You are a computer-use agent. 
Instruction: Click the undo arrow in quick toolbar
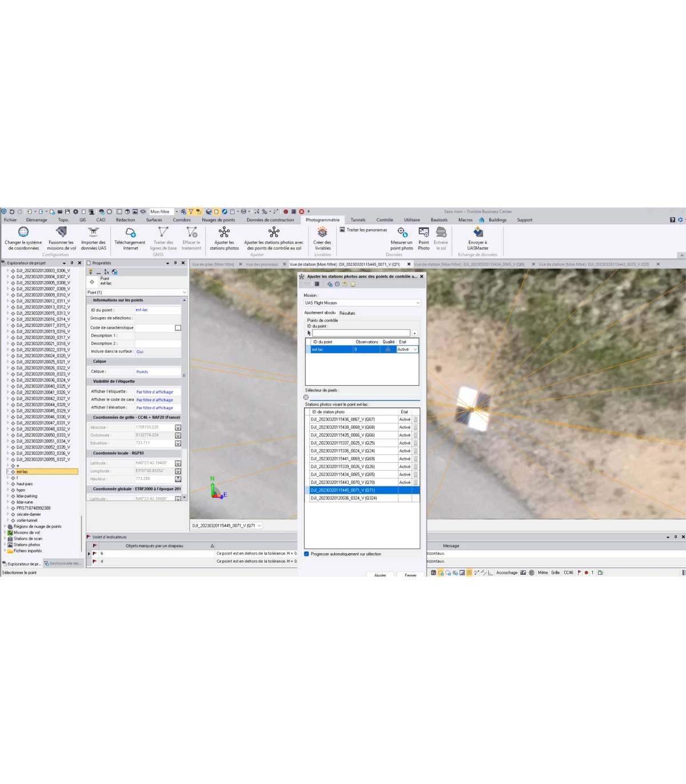coord(11,211)
